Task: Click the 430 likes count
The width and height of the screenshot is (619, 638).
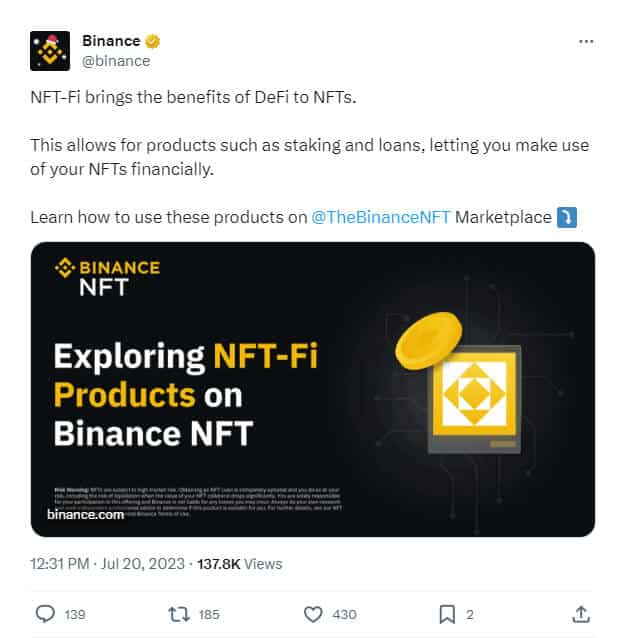Action: click(x=343, y=614)
